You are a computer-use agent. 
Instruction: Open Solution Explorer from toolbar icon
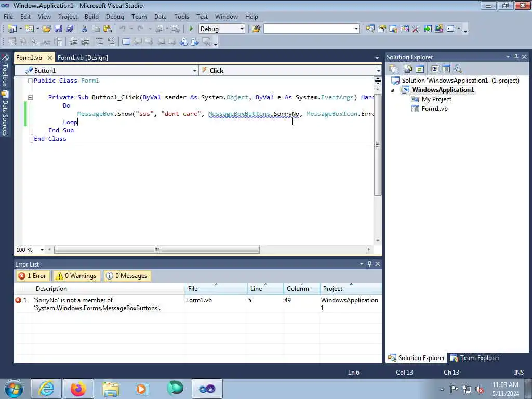pyautogui.click(x=370, y=29)
